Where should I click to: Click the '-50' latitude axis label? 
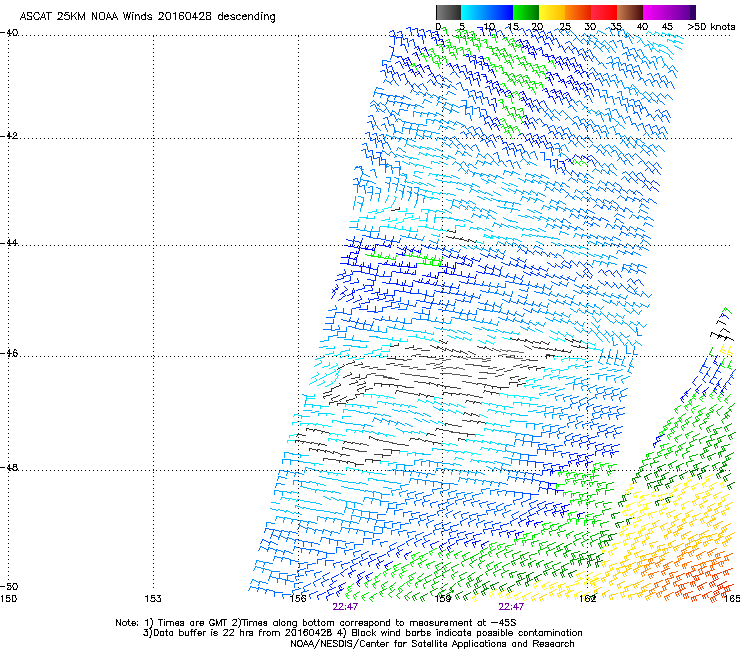[9, 586]
